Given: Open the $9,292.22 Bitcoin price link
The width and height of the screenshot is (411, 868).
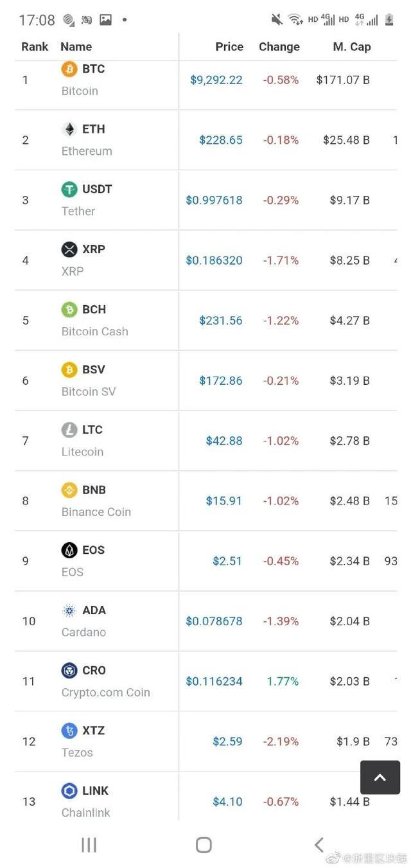Looking at the screenshot, I should pyautogui.click(x=216, y=80).
